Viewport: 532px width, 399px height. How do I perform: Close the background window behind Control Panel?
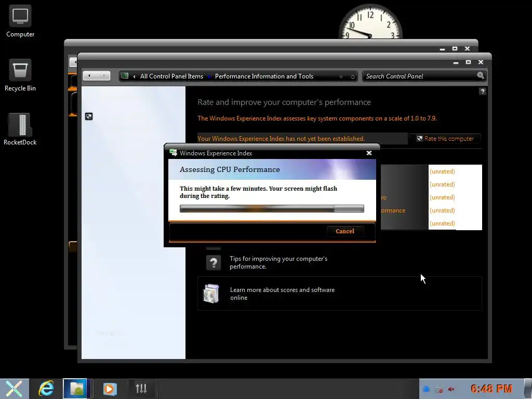pos(467,48)
